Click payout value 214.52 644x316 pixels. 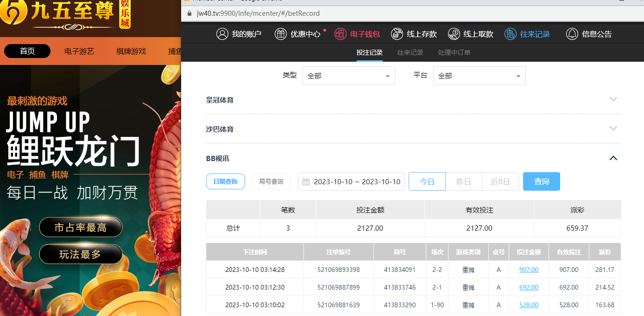[x=605, y=287]
